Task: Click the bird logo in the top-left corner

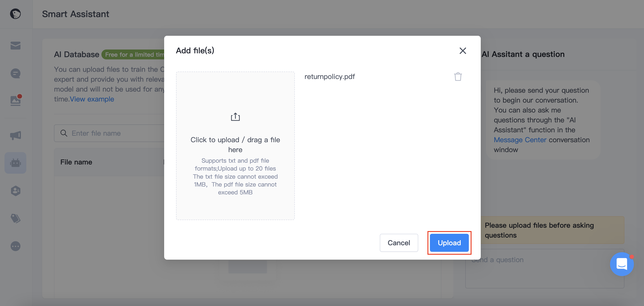Action: [15, 14]
